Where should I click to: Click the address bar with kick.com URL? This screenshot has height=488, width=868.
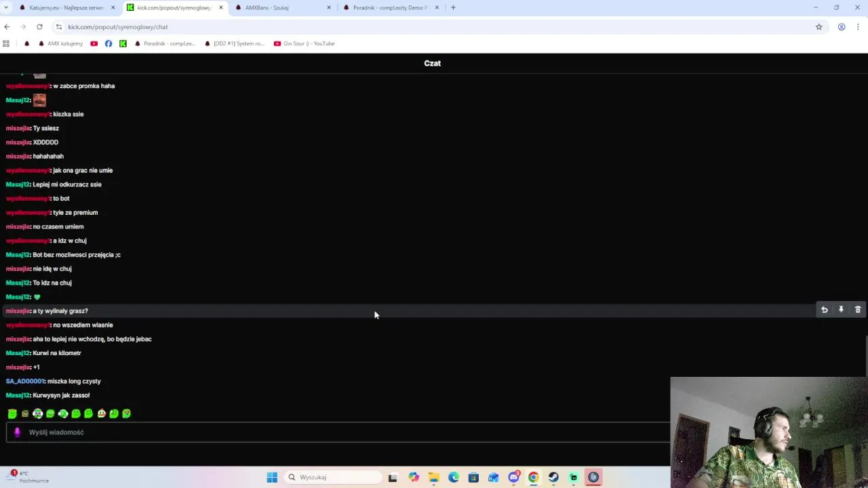434,26
